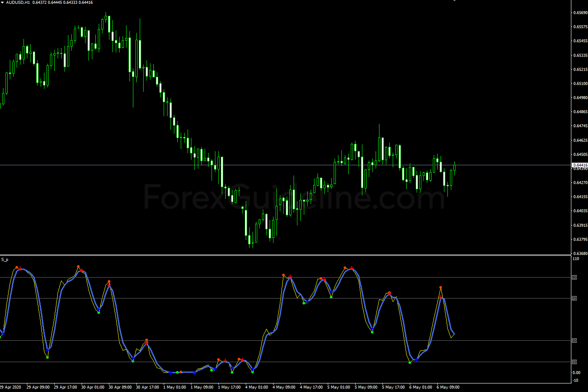The image size is (588, 392).
Task: Click price scale value 0.65215
Action: pyautogui.click(x=580, y=69)
